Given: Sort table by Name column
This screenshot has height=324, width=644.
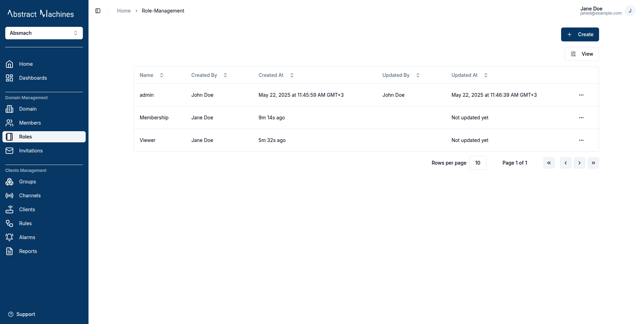Looking at the screenshot, I should tap(152, 75).
